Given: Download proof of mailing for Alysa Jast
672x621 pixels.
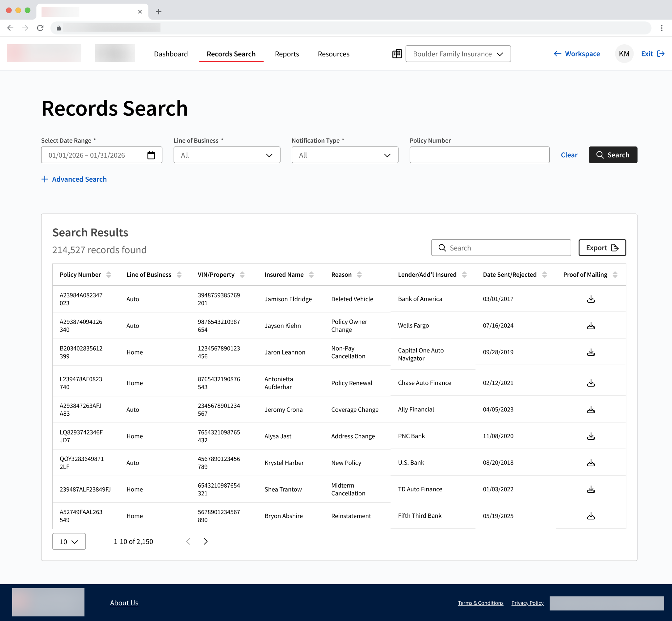Looking at the screenshot, I should pos(591,436).
